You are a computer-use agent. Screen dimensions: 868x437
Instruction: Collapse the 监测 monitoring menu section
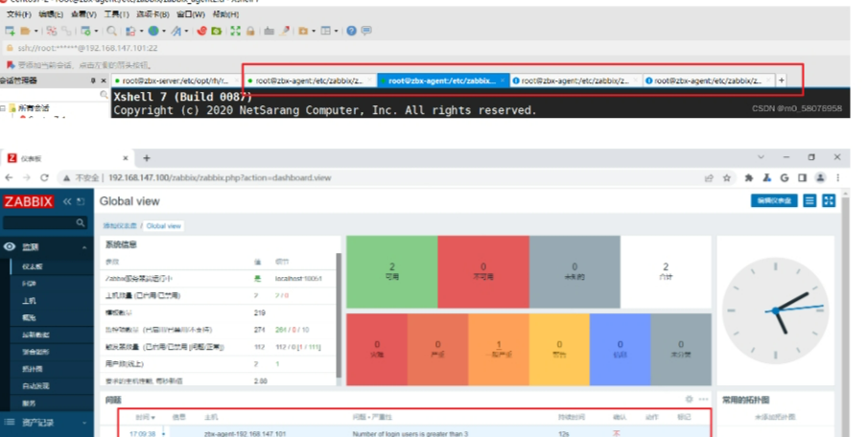pos(47,247)
